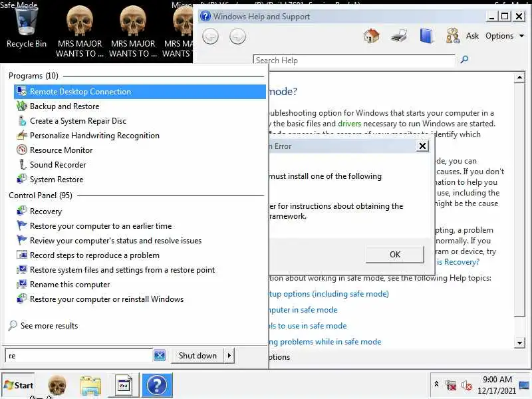Go to Help and Support home
Image resolution: width=532 pixels, height=399 pixels.
[x=371, y=36]
